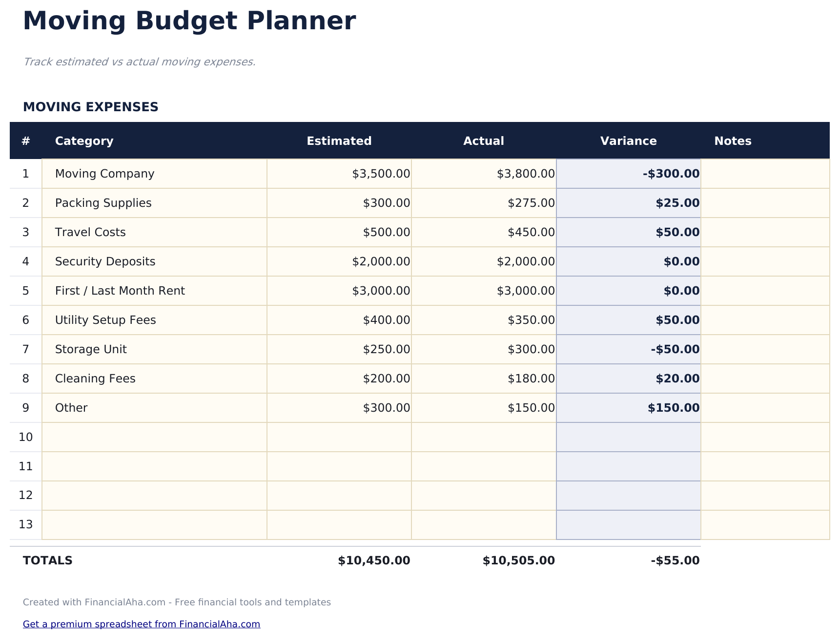Image resolution: width=840 pixels, height=639 pixels.
Task: Click the Travel Costs actual amount cell
Action: point(483,232)
